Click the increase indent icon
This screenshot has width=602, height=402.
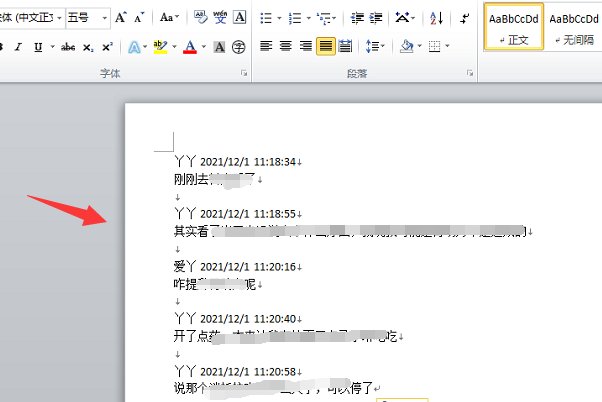point(375,17)
